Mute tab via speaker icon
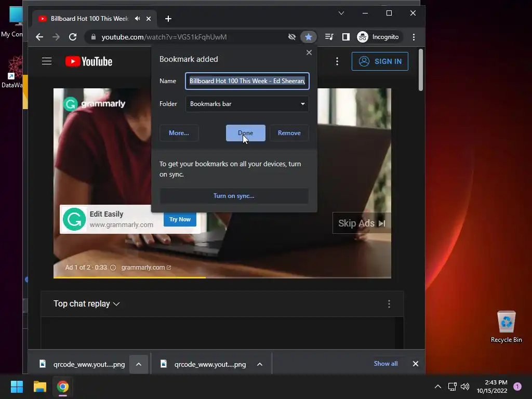 pyautogui.click(x=137, y=19)
